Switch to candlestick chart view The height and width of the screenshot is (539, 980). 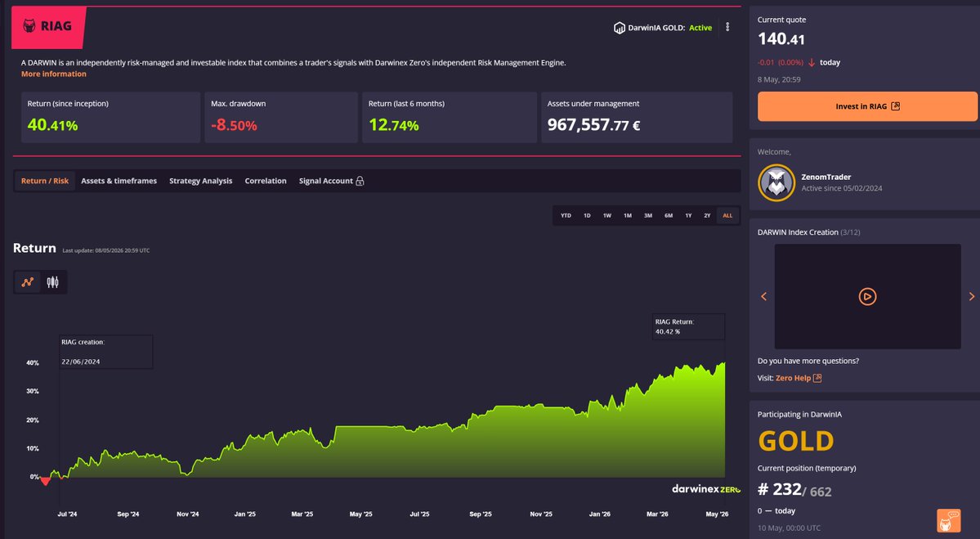(x=52, y=282)
